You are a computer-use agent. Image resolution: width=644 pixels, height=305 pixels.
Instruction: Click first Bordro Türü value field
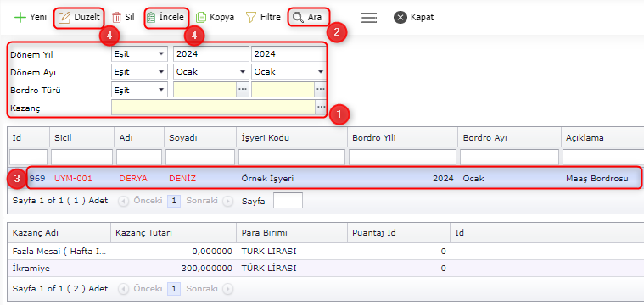205,90
